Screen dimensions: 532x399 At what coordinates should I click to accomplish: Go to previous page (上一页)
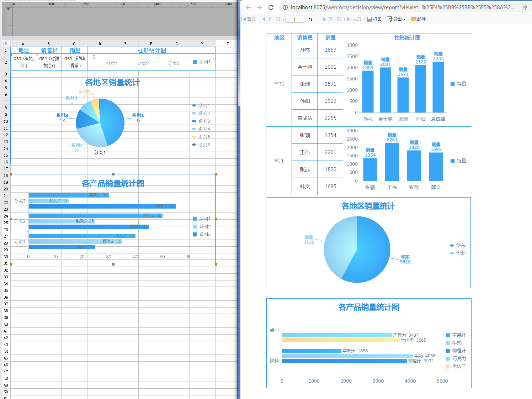click(x=271, y=19)
